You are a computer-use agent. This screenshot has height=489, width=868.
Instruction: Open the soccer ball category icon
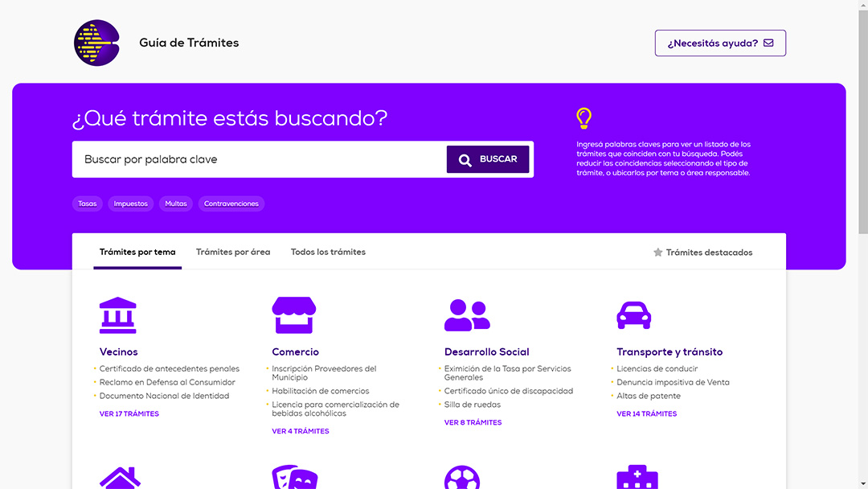pyautogui.click(x=462, y=478)
